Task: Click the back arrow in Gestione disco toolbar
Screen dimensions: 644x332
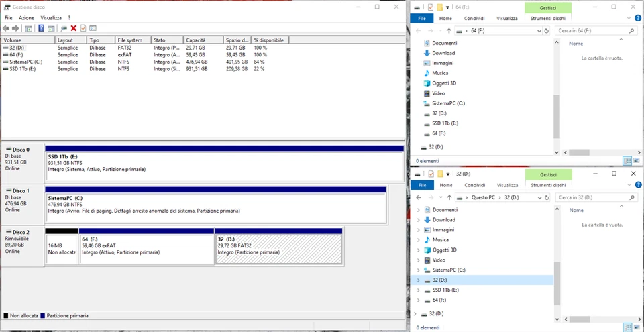Action: click(x=6, y=28)
